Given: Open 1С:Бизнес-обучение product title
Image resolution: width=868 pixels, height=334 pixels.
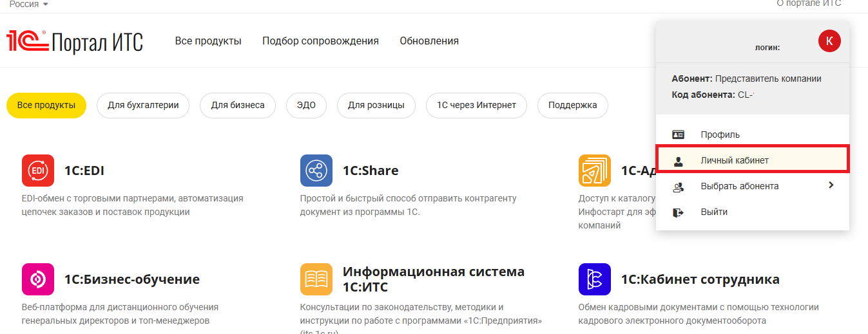Looking at the screenshot, I should click(x=132, y=279).
